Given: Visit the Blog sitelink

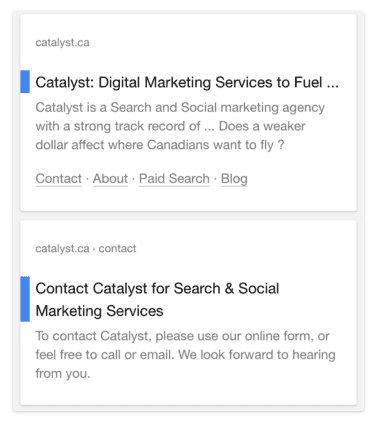Looking at the screenshot, I should pos(234,178).
